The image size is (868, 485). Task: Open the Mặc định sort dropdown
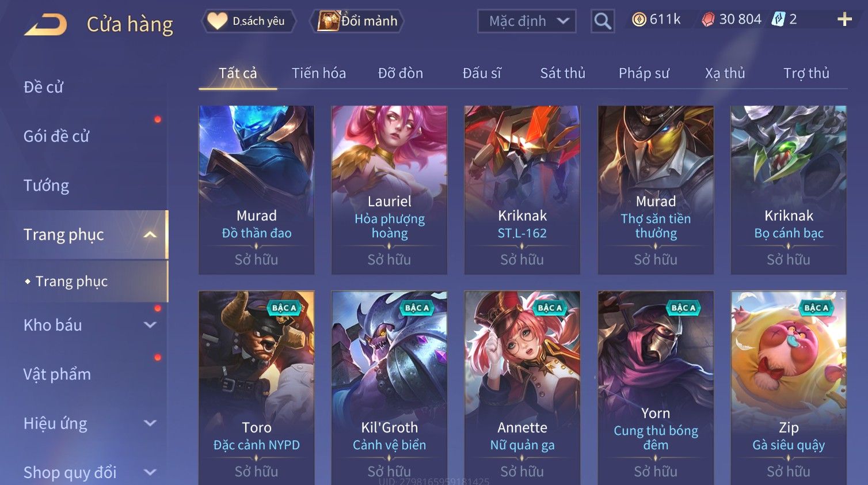click(x=527, y=21)
